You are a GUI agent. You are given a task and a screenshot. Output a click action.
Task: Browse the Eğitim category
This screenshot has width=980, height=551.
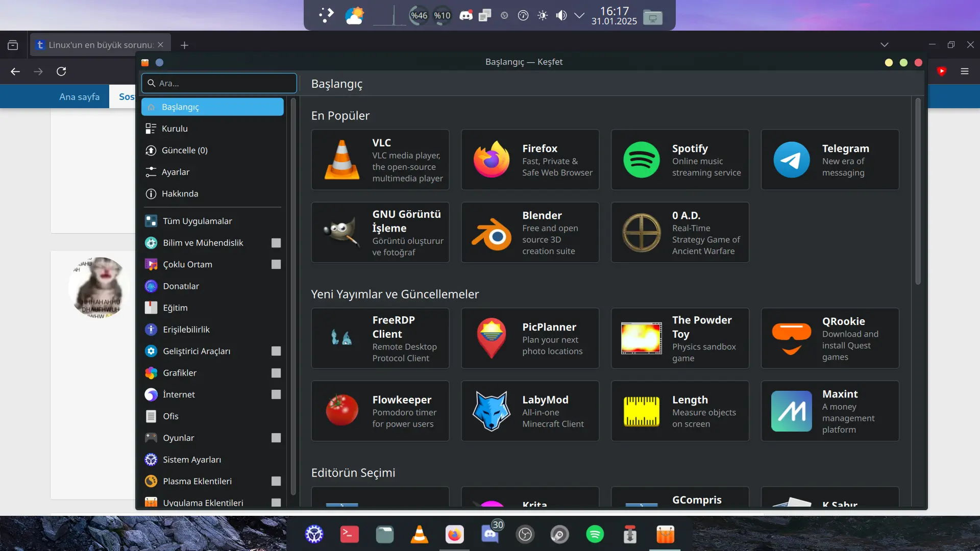coord(212,308)
